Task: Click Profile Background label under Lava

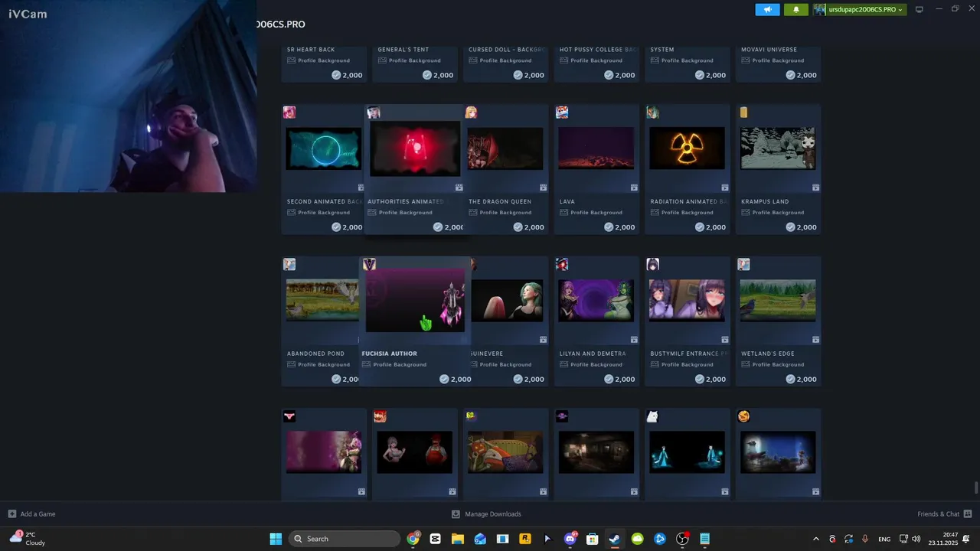Action: (x=596, y=213)
